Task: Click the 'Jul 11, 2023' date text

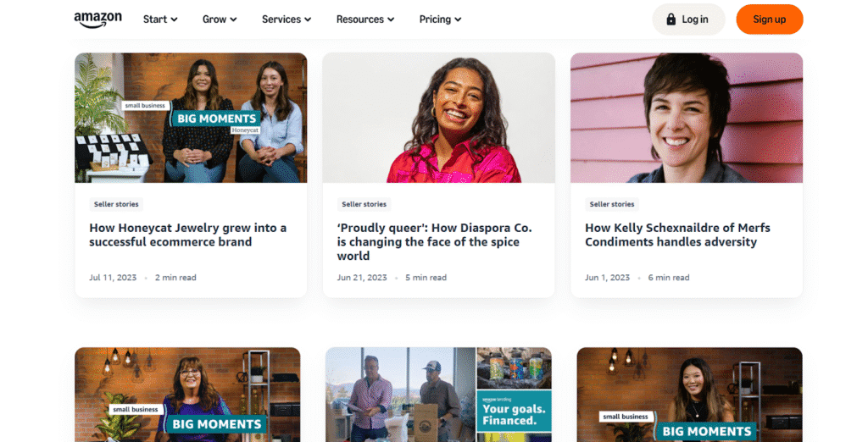Action: (x=113, y=278)
